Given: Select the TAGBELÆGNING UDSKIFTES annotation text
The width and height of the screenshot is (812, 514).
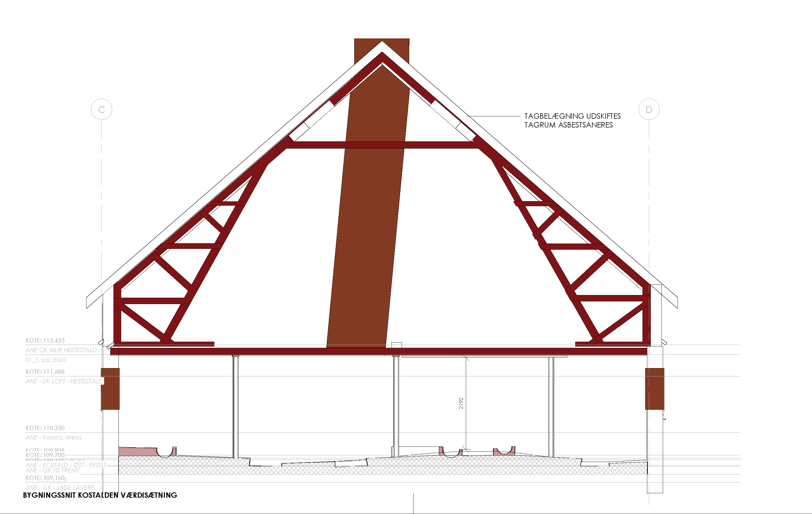Looking at the screenshot, I should [572, 116].
